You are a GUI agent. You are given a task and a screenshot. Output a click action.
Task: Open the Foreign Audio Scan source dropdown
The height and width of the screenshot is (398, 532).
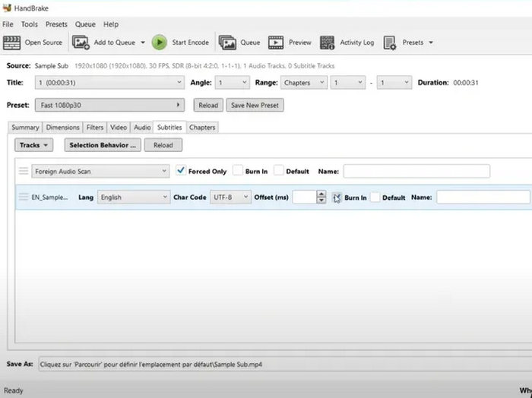pos(100,171)
